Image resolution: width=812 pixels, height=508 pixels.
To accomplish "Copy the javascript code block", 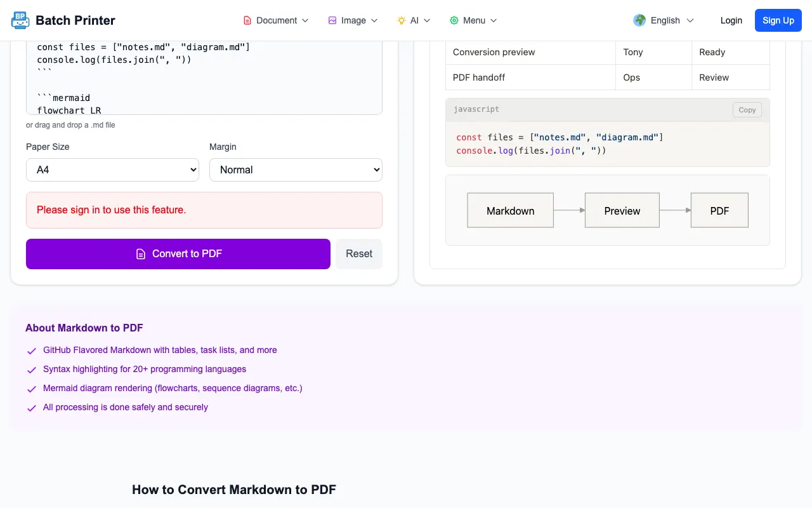I will (x=747, y=110).
